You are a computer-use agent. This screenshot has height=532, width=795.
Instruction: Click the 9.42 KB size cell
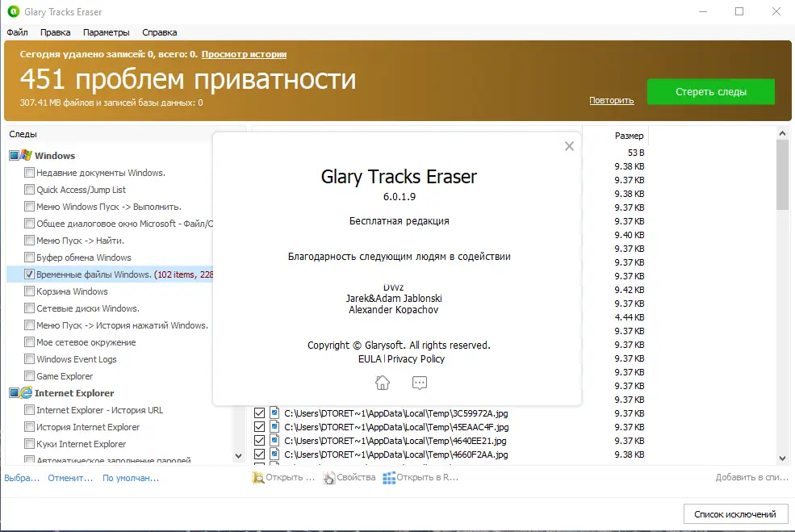(x=630, y=290)
